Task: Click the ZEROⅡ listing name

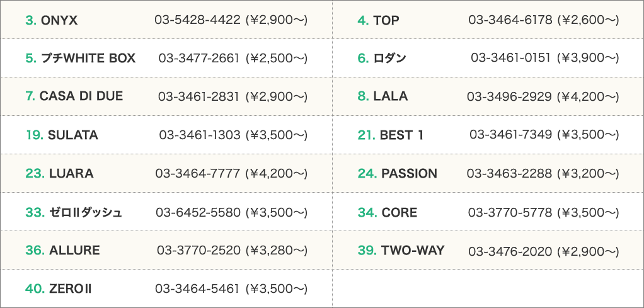Action: (71, 289)
